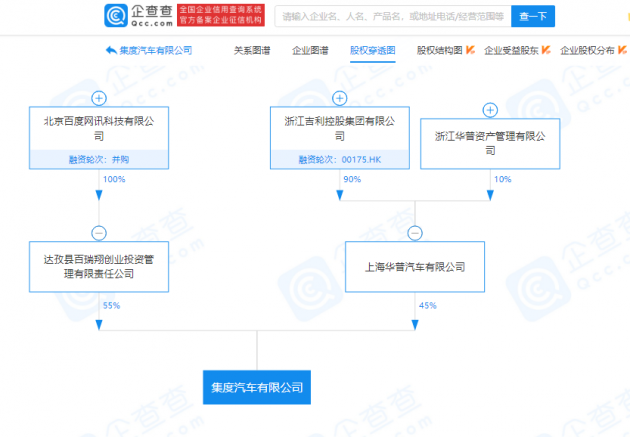Viewport: 630px width, 437px height.
Task: Click the back arrow icon beside 集度汽车有限公司
Action: point(111,51)
